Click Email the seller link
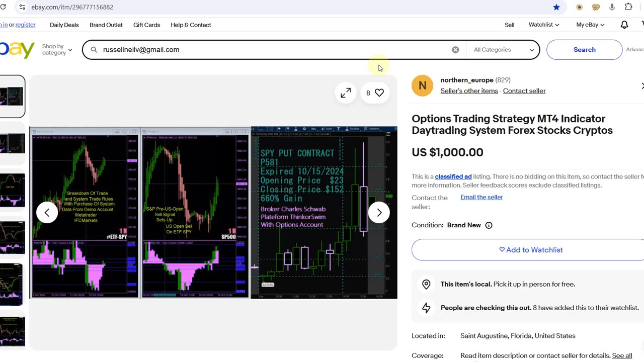644x362 pixels. pyautogui.click(x=481, y=197)
